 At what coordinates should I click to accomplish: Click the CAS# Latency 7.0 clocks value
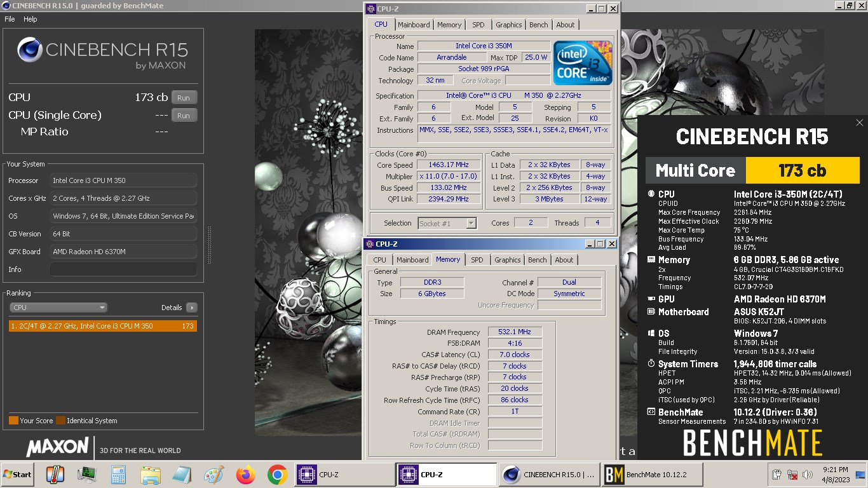coord(515,355)
